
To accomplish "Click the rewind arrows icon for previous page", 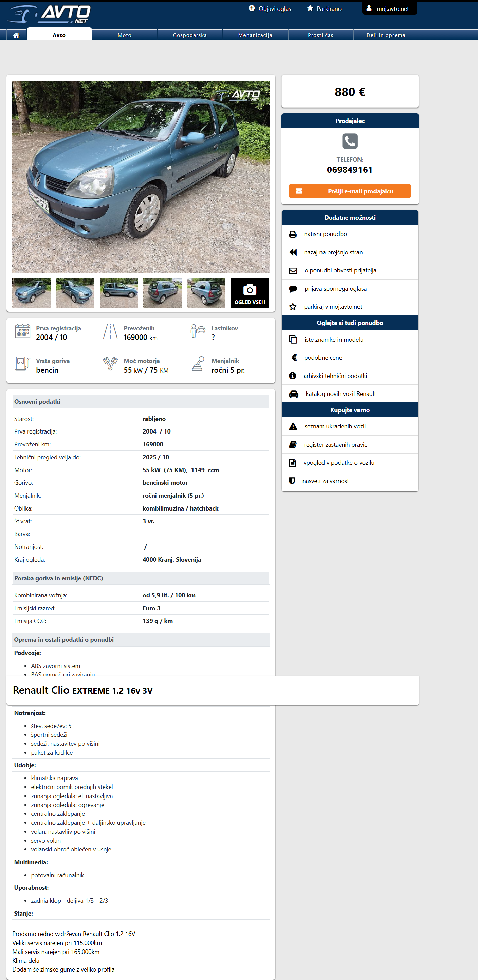I will [x=293, y=252].
